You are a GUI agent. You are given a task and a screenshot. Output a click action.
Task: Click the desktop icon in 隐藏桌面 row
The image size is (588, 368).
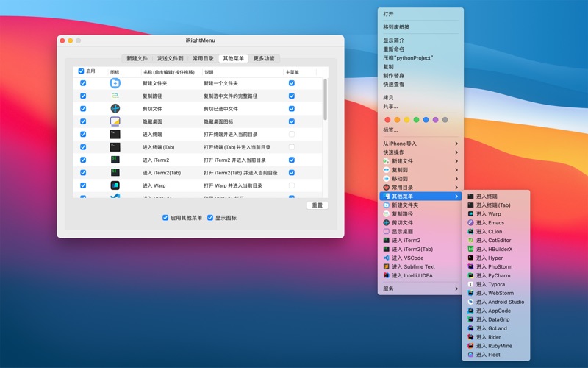click(115, 121)
